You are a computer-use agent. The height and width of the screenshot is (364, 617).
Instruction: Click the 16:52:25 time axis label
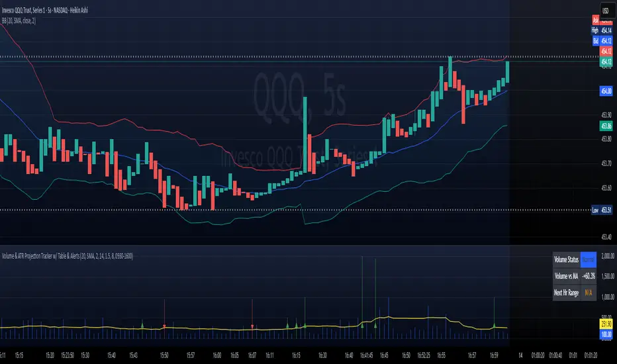click(424, 355)
